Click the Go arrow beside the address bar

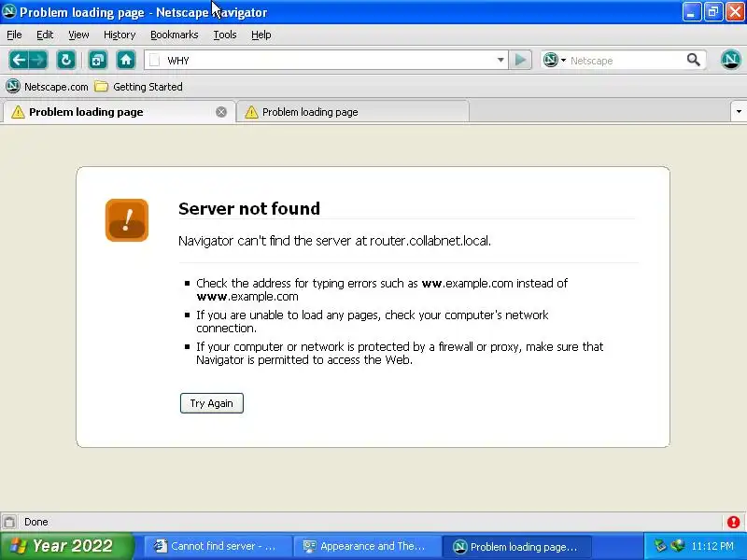pos(520,60)
